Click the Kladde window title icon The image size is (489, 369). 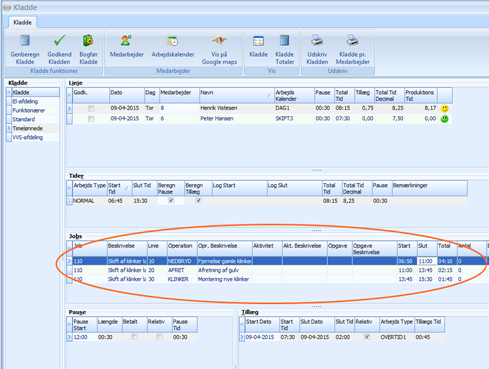(x=7, y=7)
